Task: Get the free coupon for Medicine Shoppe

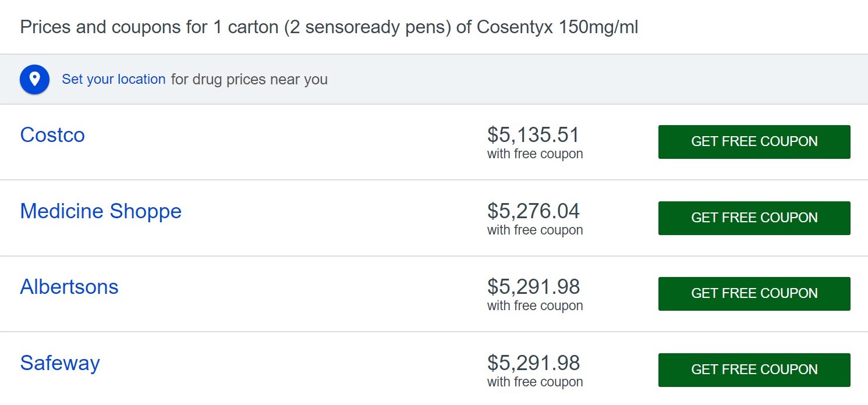Action: pyautogui.click(x=754, y=218)
